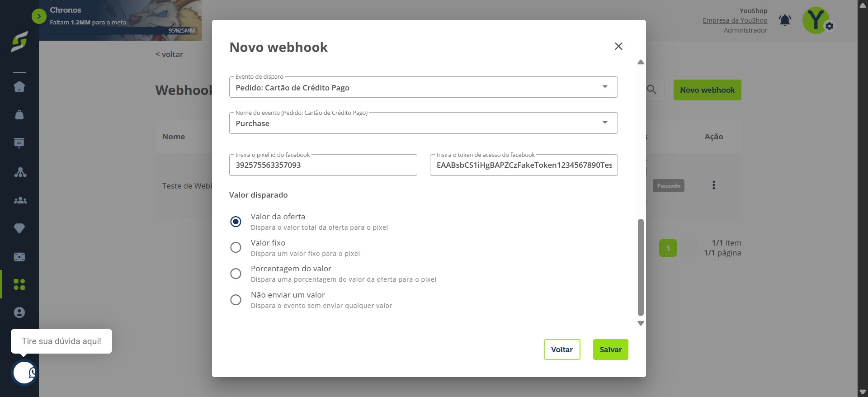Screen dimensions: 868x397
Task: Open the user profile sidebar icon
Action: (x=19, y=312)
